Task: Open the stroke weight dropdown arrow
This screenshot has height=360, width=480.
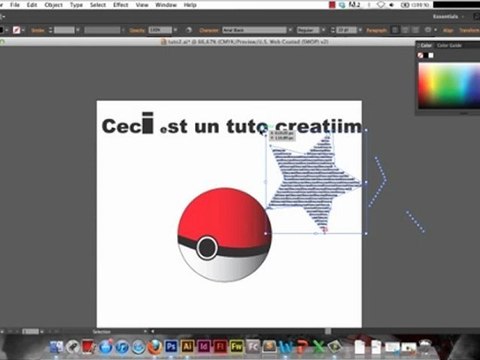Action: click(x=78, y=30)
